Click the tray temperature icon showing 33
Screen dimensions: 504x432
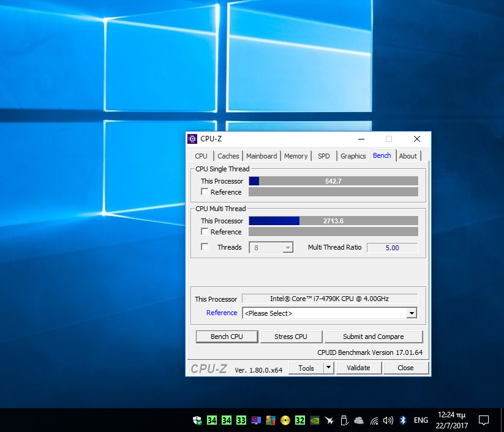point(241,420)
